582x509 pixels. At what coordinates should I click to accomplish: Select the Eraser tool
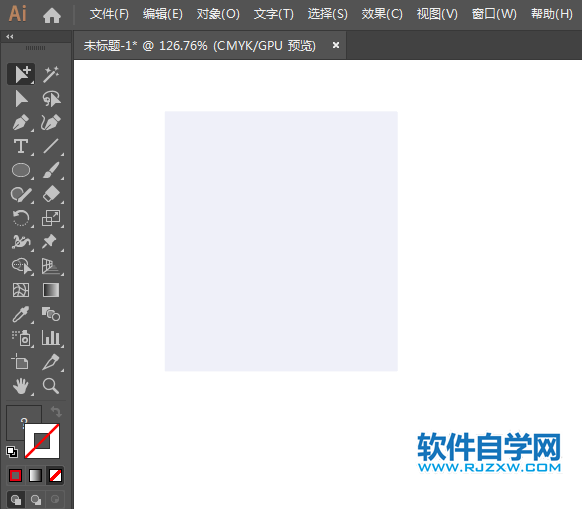[x=51, y=194]
